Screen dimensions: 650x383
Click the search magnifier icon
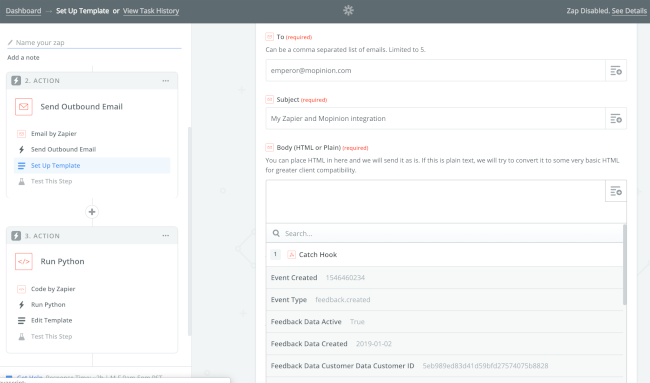(x=276, y=233)
